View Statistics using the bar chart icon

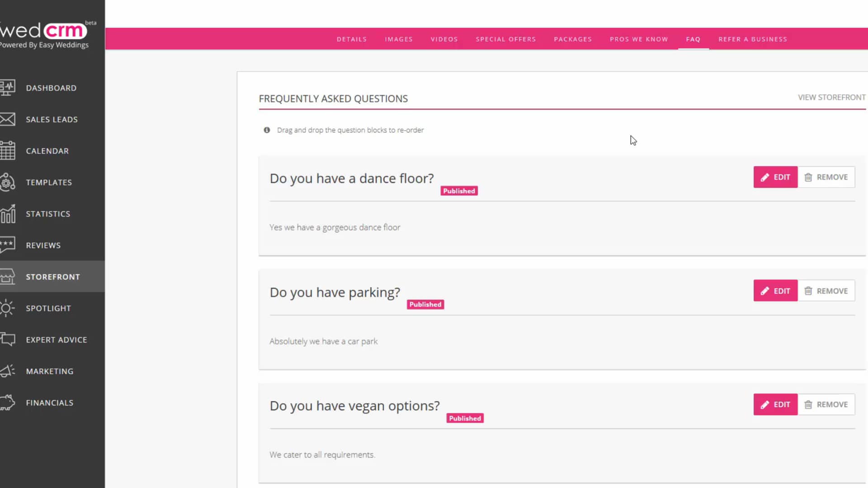click(9, 214)
